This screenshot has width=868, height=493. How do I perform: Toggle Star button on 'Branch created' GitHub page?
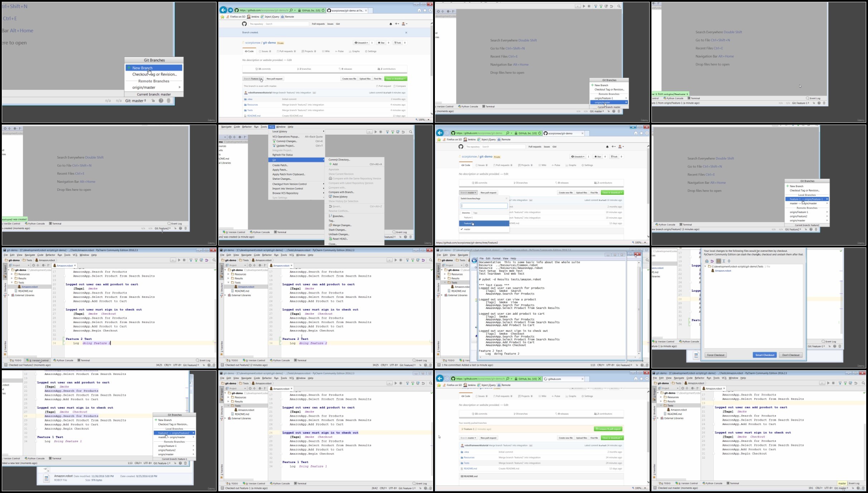(381, 43)
